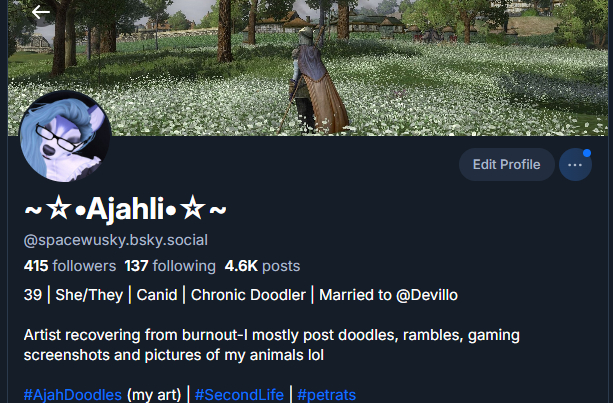
Task: View the wolf avatar profile picture
Action: point(65,136)
